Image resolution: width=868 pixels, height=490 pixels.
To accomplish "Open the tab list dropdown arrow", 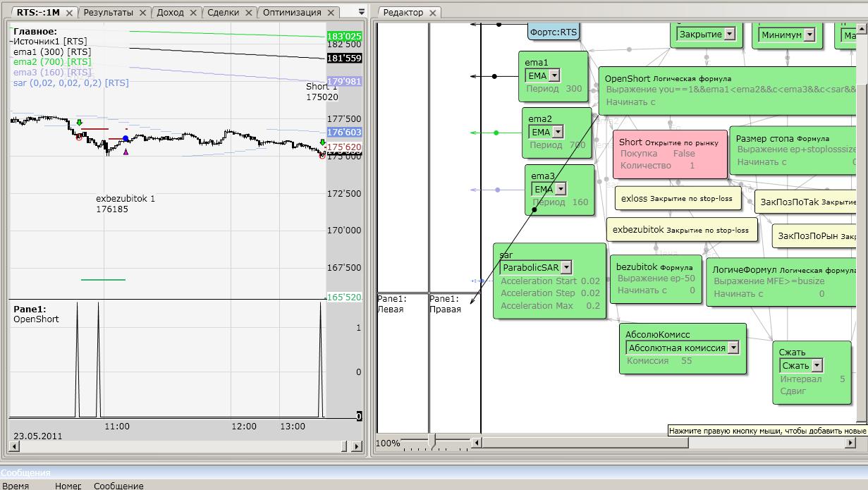I will [x=362, y=12].
